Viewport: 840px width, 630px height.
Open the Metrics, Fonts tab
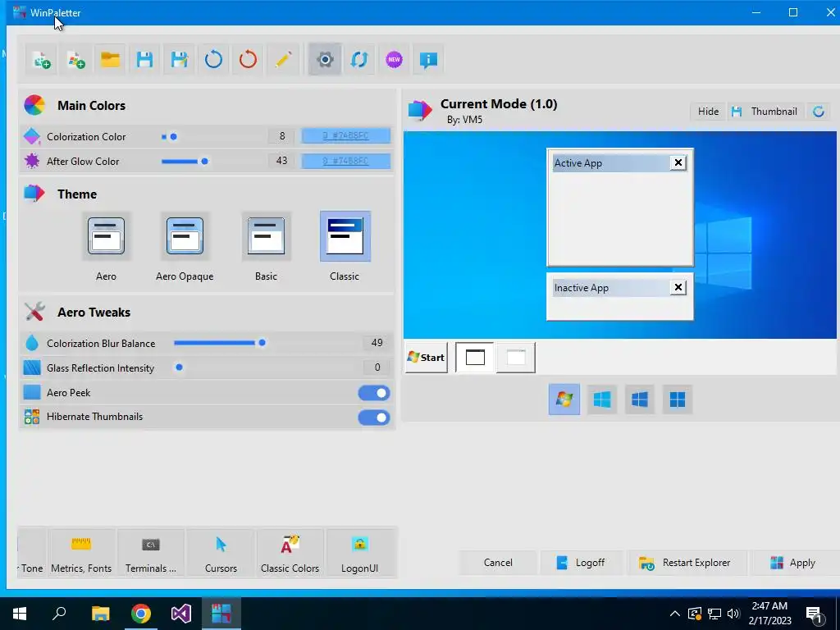point(81,553)
